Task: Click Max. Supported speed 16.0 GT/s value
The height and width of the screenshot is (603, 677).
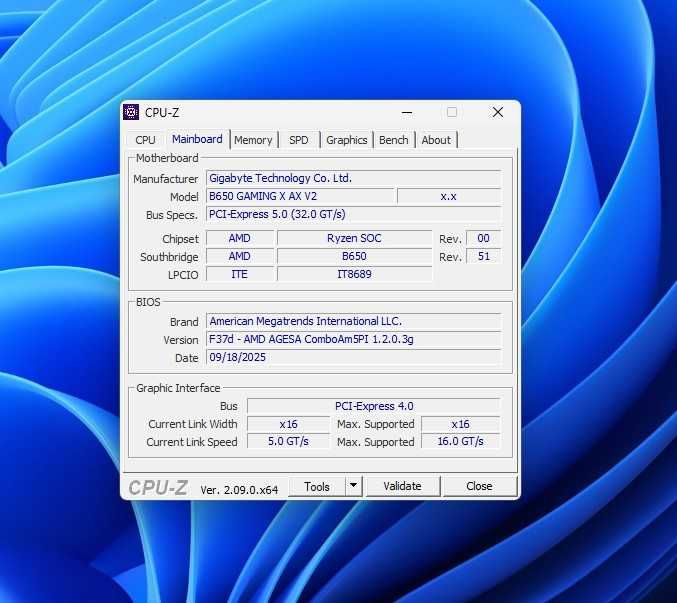Action: pyautogui.click(x=461, y=442)
